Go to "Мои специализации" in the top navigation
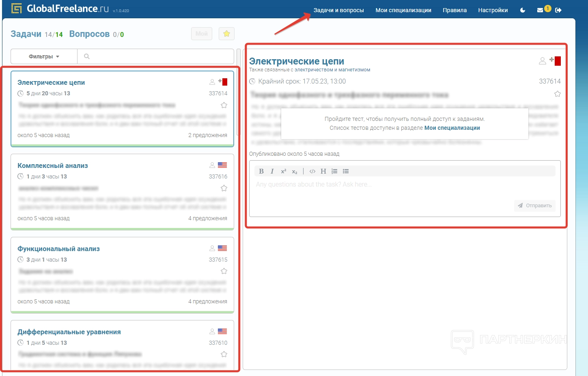The image size is (588, 376). tap(403, 10)
